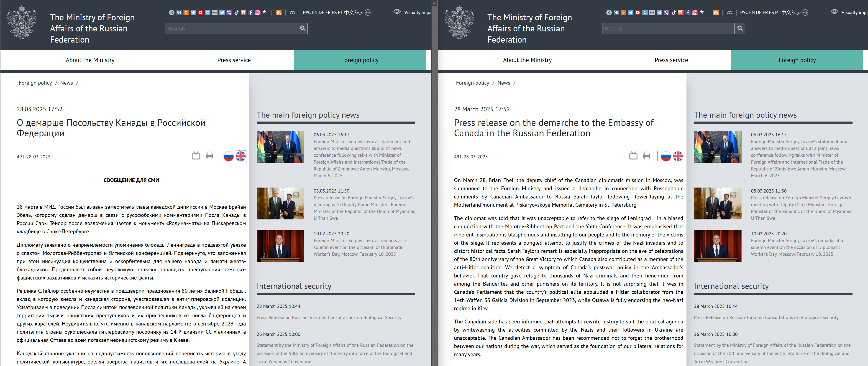Select Foreign policy menu in the right window
The image size is (868, 366).
(x=797, y=60)
